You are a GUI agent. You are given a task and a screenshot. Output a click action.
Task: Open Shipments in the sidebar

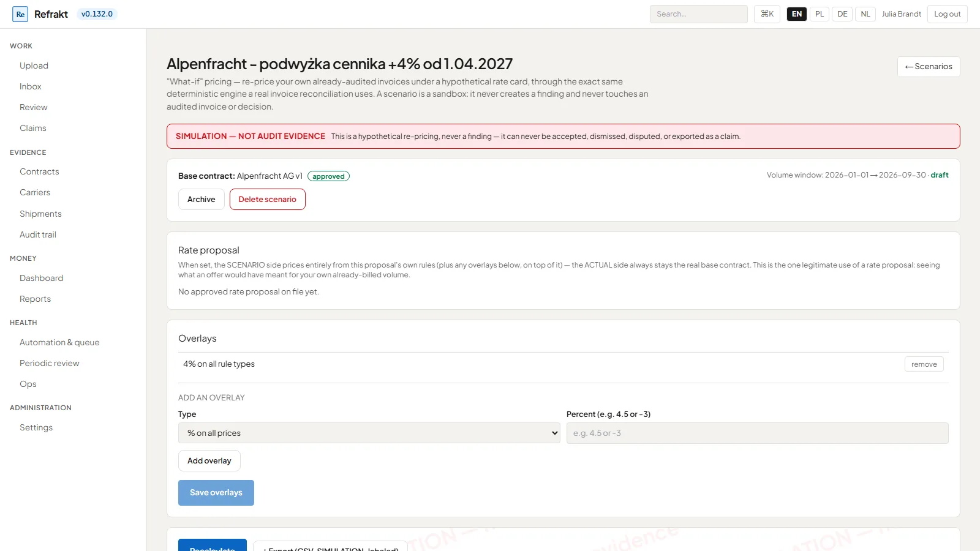tap(40, 214)
